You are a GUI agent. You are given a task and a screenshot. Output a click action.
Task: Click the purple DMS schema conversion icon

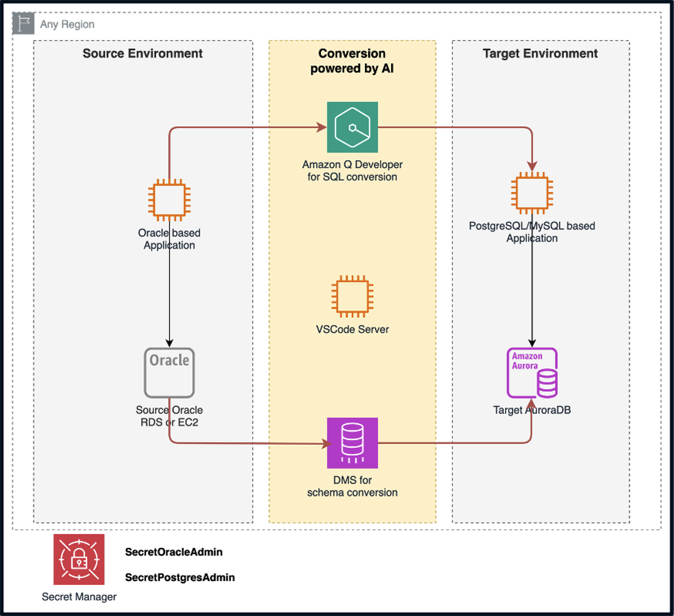tap(352, 443)
